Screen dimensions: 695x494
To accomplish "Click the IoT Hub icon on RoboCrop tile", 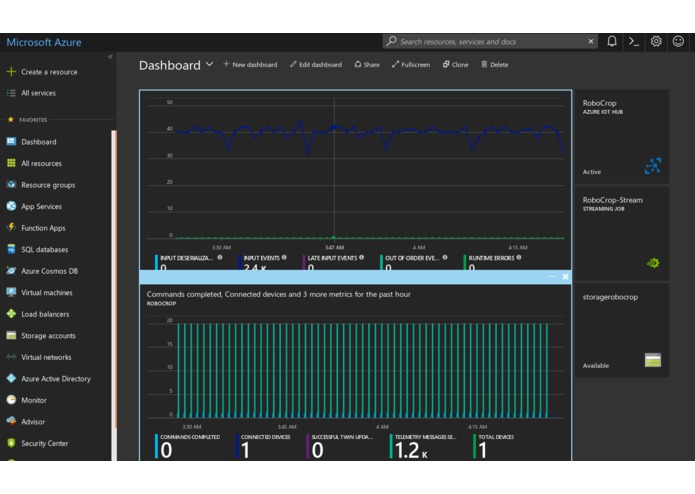I will [652, 166].
